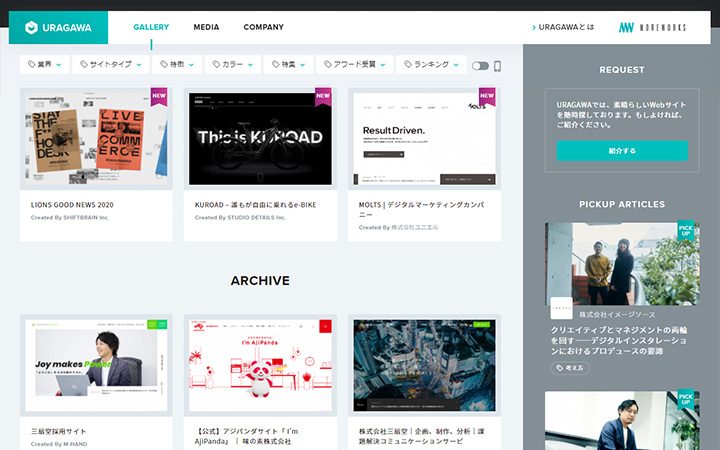Expand the 特集 filter dropdown

click(x=288, y=64)
